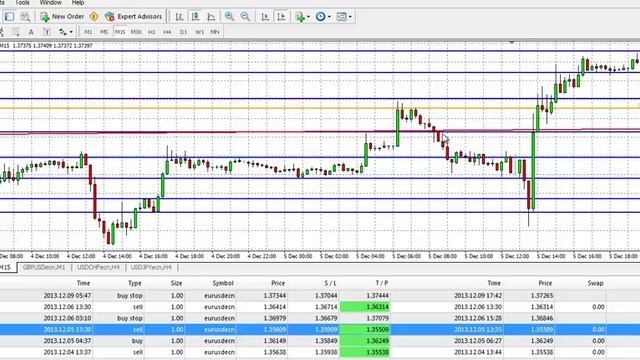Switch to W1 timeframe
Viewport: 640px width, 360px height.
(x=199, y=32)
